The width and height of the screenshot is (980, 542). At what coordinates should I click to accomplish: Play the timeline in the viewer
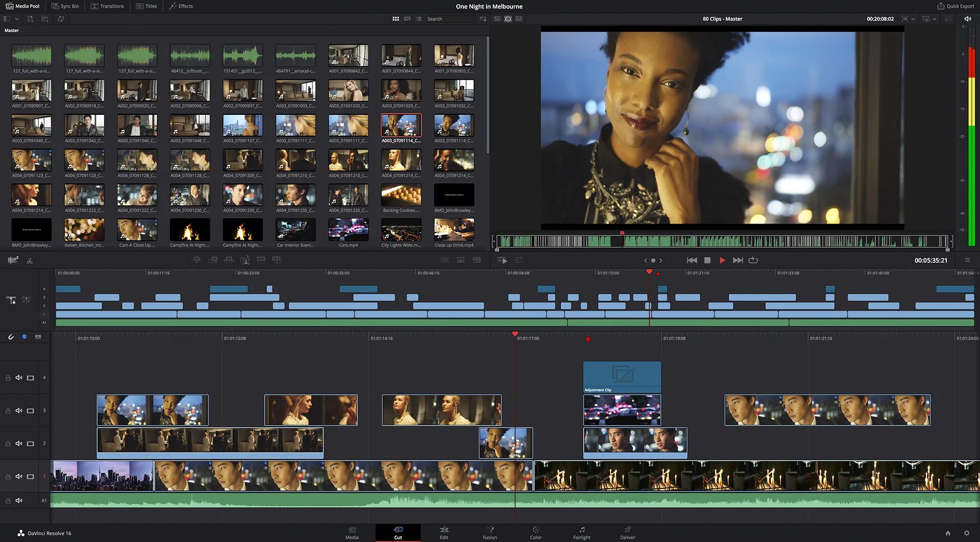coord(722,260)
